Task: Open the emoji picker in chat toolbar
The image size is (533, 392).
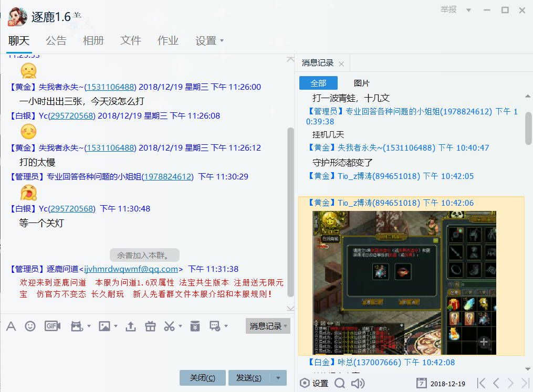Action: [30, 326]
